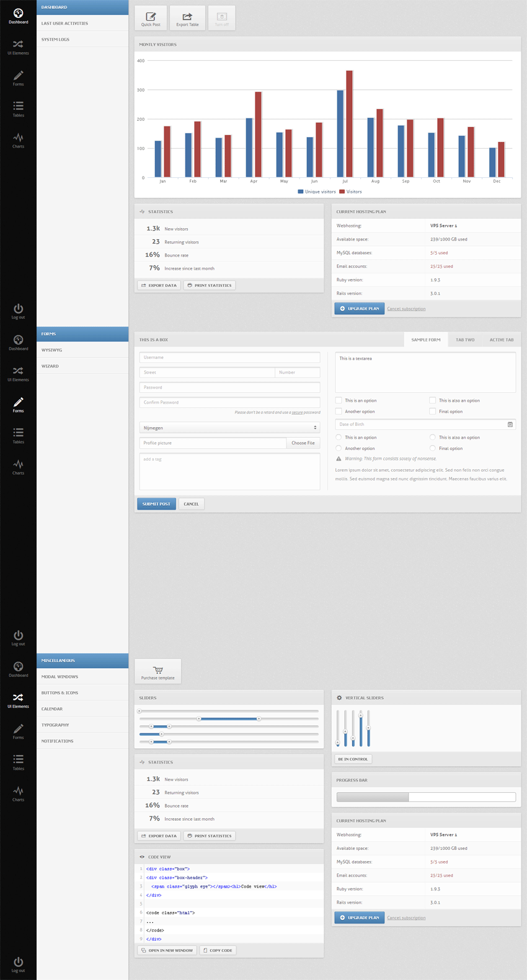Click the Copy Code button
Viewport: 527px width, 980px height.
[218, 950]
